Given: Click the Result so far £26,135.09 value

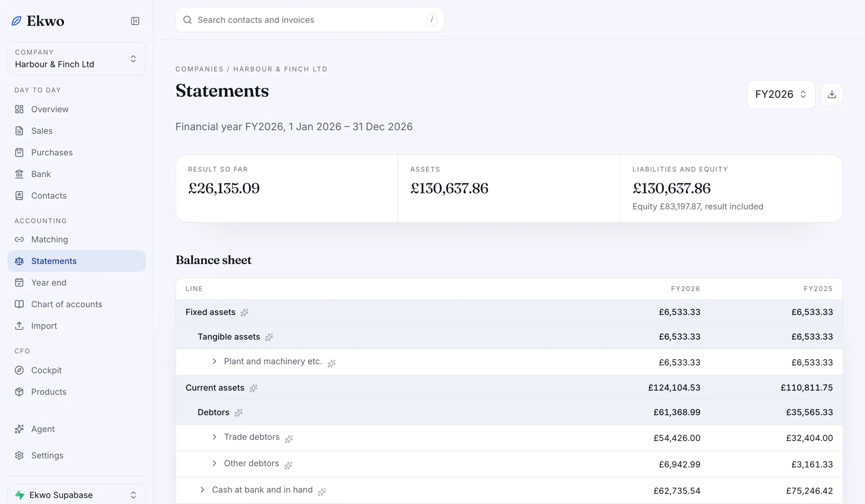Looking at the screenshot, I should pyautogui.click(x=224, y=188).
